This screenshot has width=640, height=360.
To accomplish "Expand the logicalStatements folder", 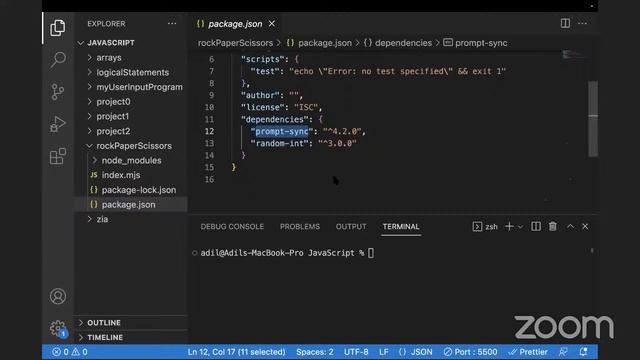I will tap(131, 72).
